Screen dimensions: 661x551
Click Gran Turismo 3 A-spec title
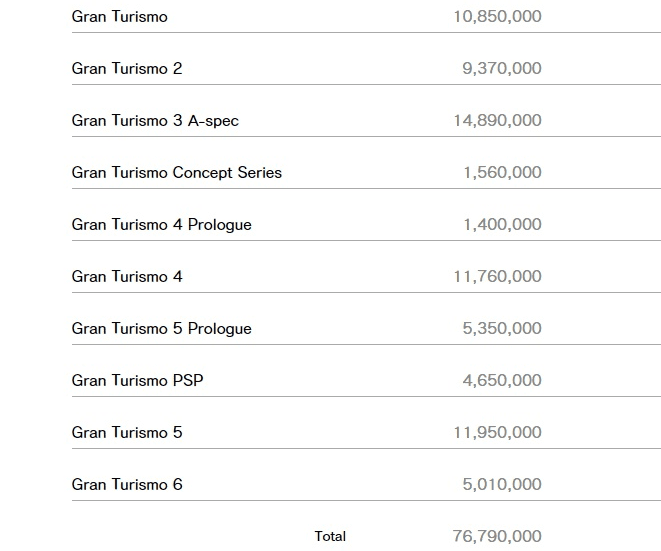[155, 121]
